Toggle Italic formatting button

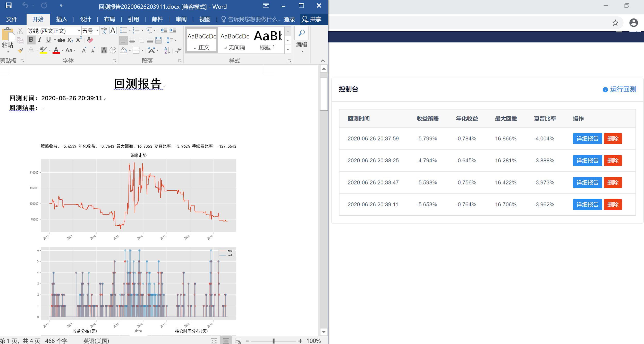tap(40, 40)
